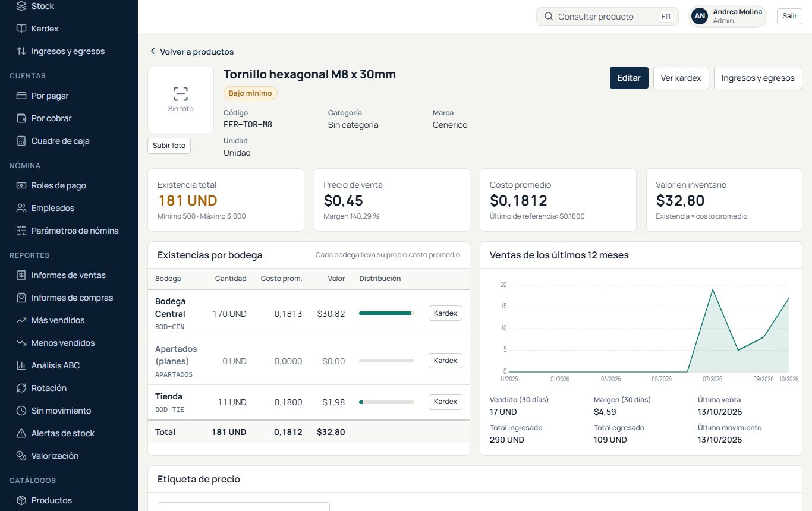This screenshot has width=812, height=511.
Task: Click the Empleados people icon
Action: point(21,208)
